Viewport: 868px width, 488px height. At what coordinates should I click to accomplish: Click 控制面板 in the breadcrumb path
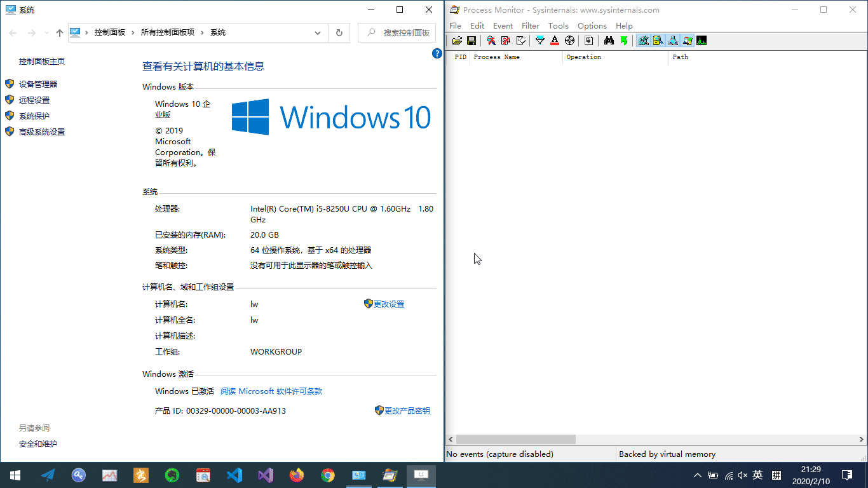(110, 32)
